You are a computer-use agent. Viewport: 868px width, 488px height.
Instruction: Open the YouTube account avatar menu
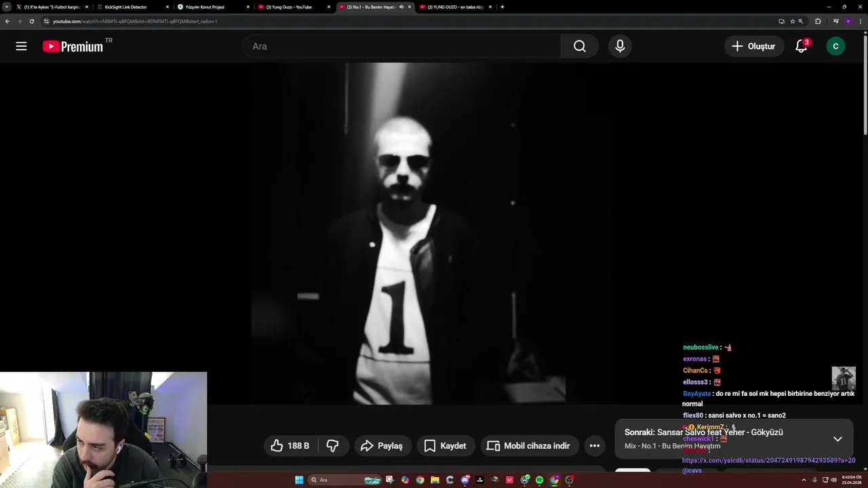[x=835, y=46]
